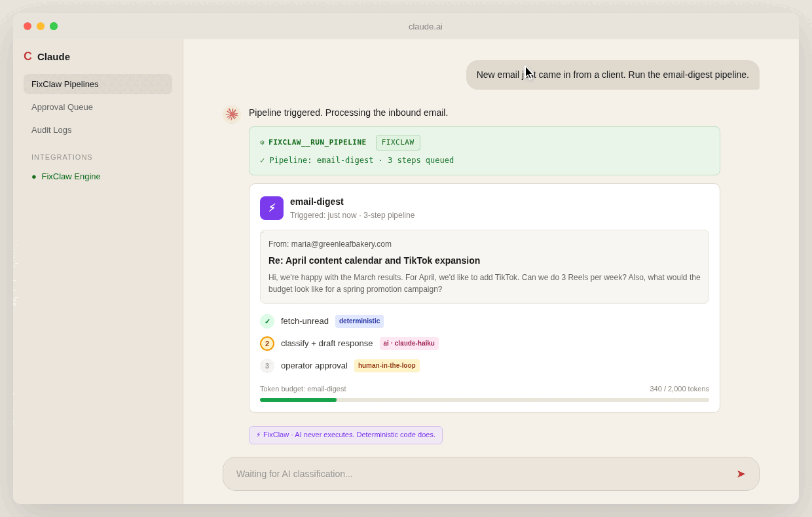The image size is (812, 517).
Task: Click the 'classify + draft response' step label
Action: pyautogui.click(x=327, y=344)
